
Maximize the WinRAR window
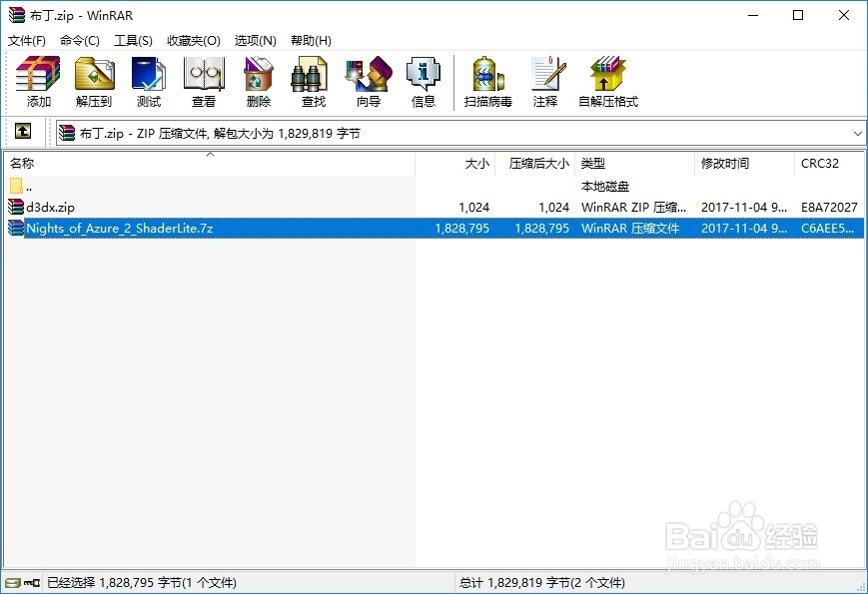798,15
